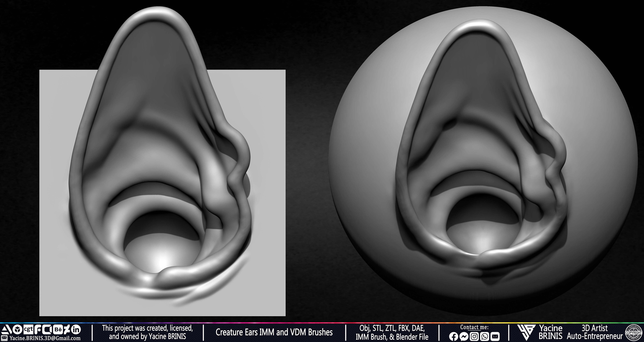Open the Sketchfab cube icon

(x=17, y=329)
